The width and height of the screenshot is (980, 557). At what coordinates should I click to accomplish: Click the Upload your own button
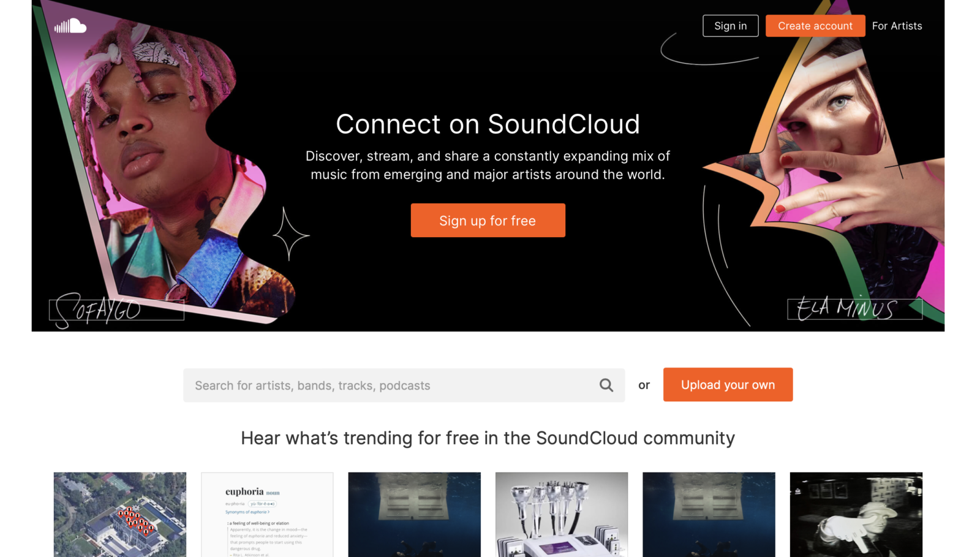[x=728, y=385]
